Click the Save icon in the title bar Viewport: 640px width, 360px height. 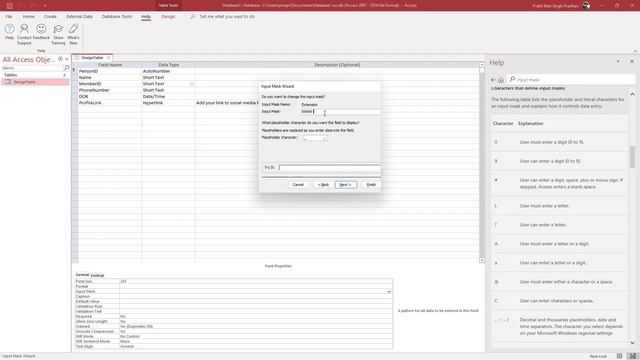[x=10, y=6]
